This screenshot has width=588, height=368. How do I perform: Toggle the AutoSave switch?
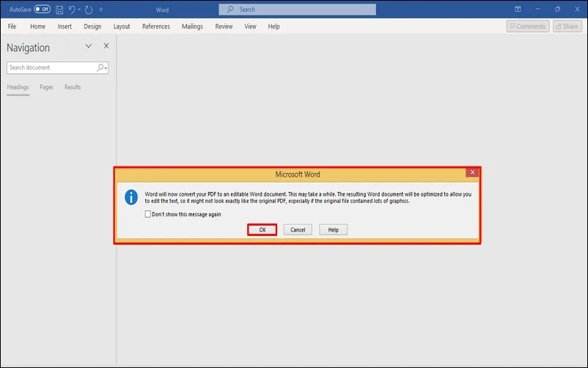[x=42, y=10]
